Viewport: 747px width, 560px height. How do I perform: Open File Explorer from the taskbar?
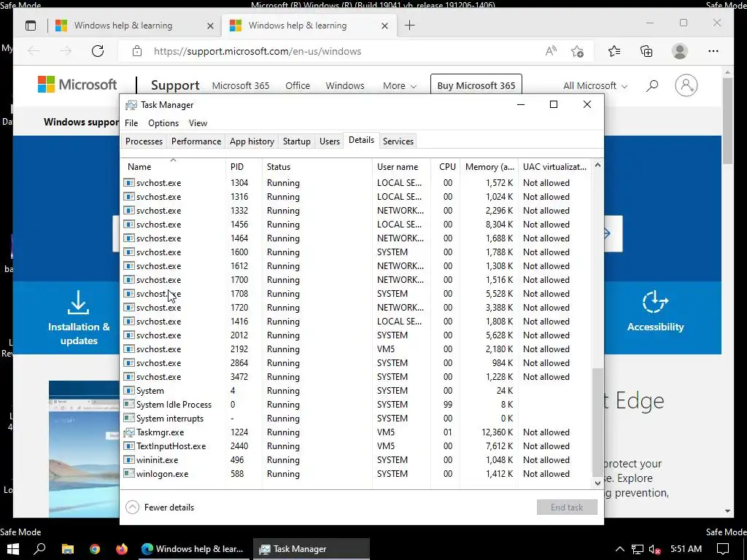point(68,549)
